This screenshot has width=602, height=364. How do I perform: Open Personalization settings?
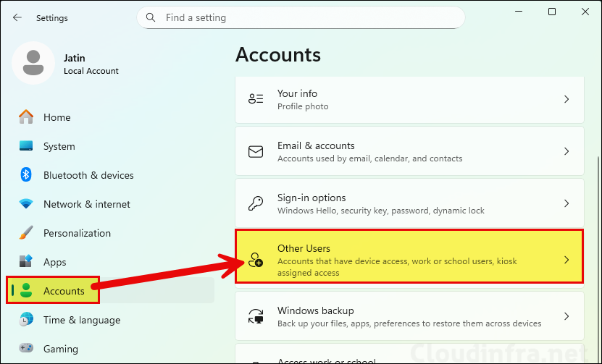pyautogui.click(x=78, y=233)
